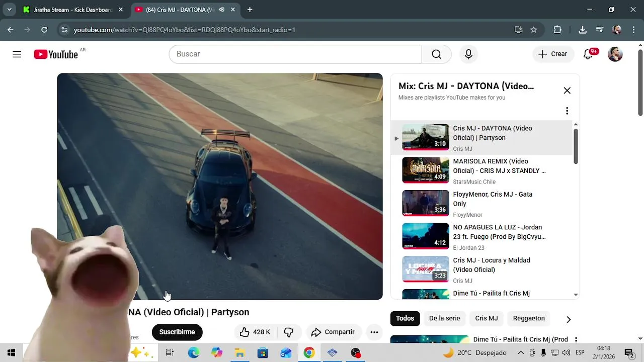
Task: Open options for Dime Tú recommended video
Action: (x=576, y=340)
